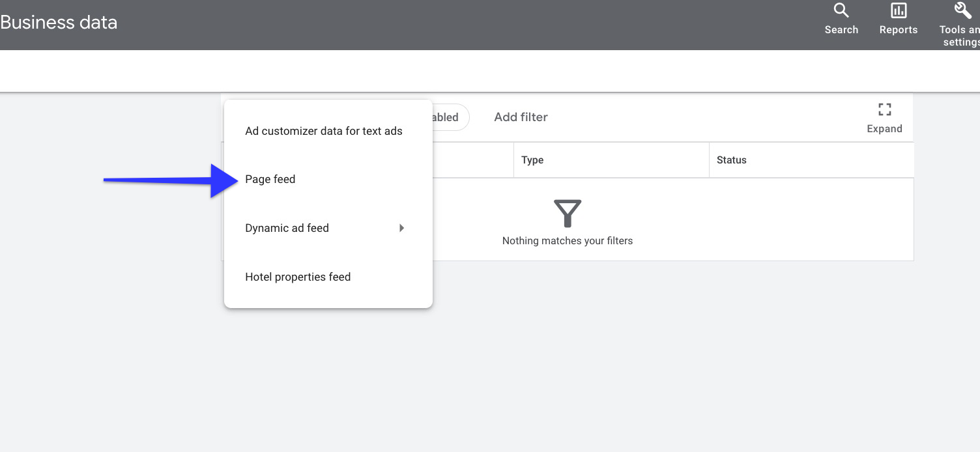Select Dynamic ad feed menu entry
The height and width of the screenshot is (452, 980).
328,228
